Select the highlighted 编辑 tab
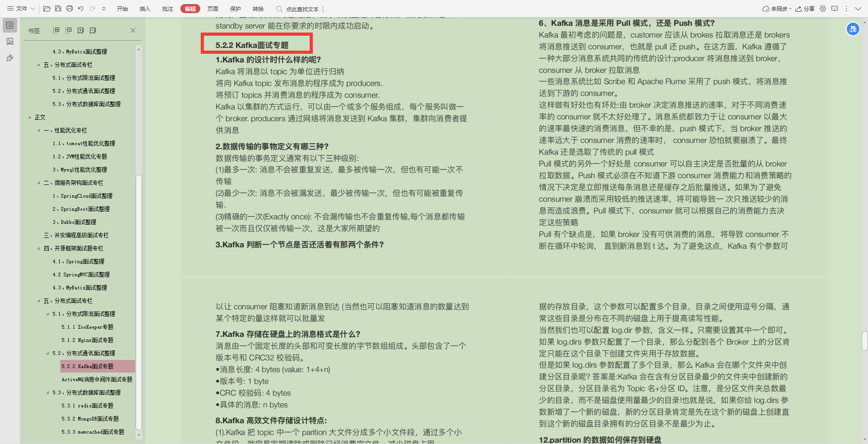 click(190, 9)
